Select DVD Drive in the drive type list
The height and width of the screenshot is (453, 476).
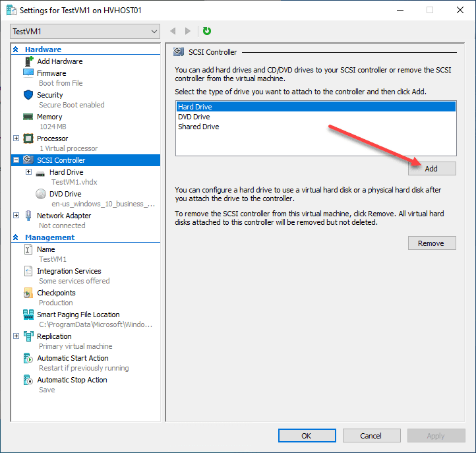[x=316, y=117]
